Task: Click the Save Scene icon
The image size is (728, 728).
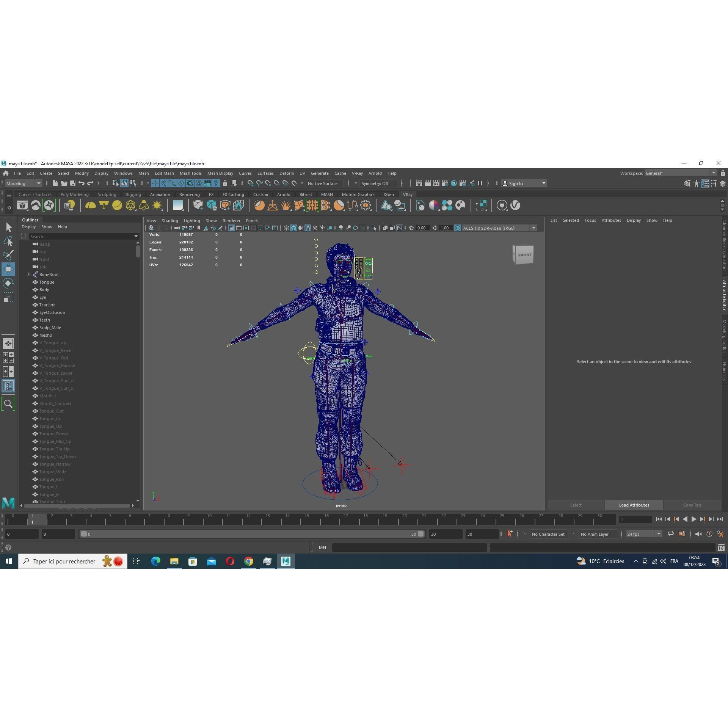Action: tap(73, 184)
